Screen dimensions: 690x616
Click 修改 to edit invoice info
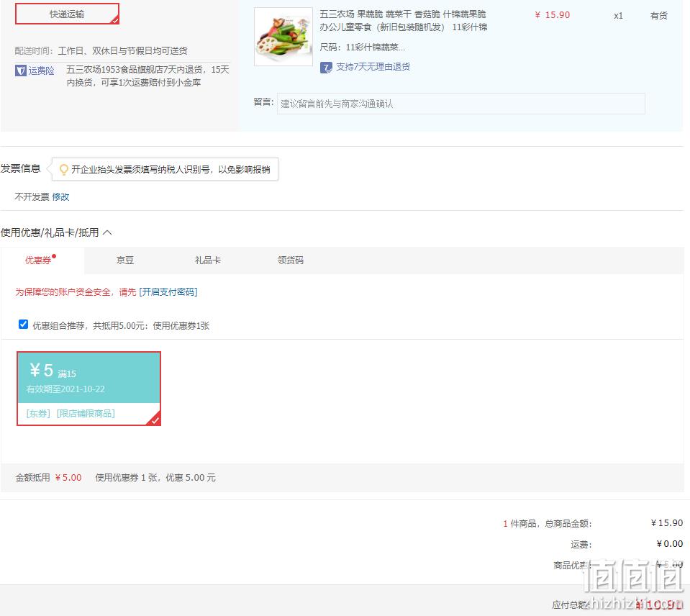60,196
